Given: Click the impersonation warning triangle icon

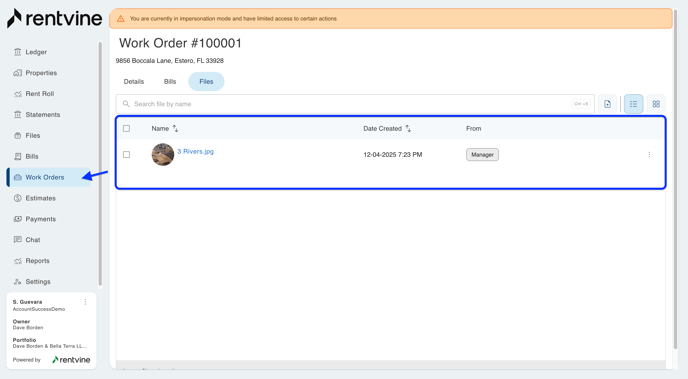Looking at the screenshot, I should click(121, 18).
